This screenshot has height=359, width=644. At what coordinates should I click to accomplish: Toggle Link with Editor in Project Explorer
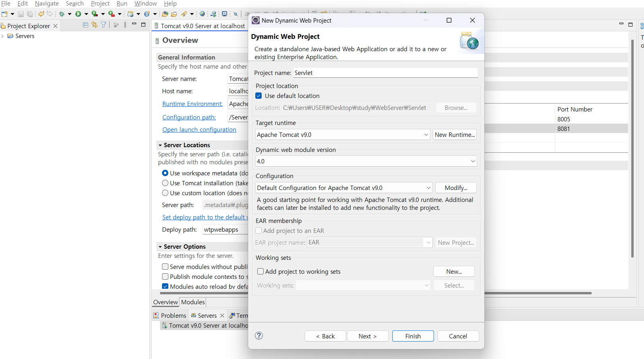pos(94,25)
